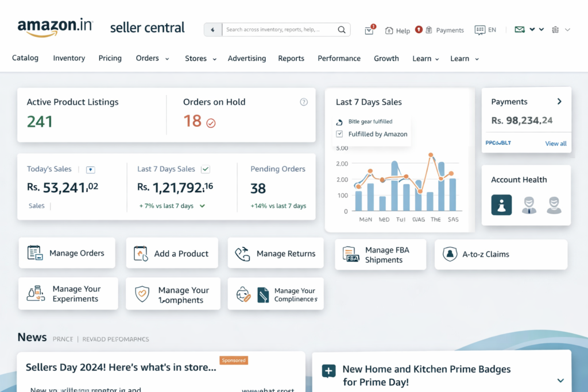Click the Sponsored tag on news card

tap(234, 360)
